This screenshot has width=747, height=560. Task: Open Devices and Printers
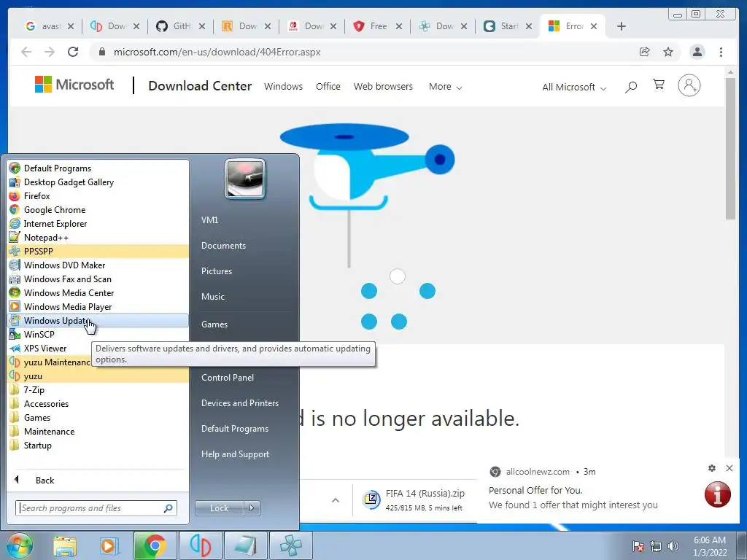[x=239, y=402]
